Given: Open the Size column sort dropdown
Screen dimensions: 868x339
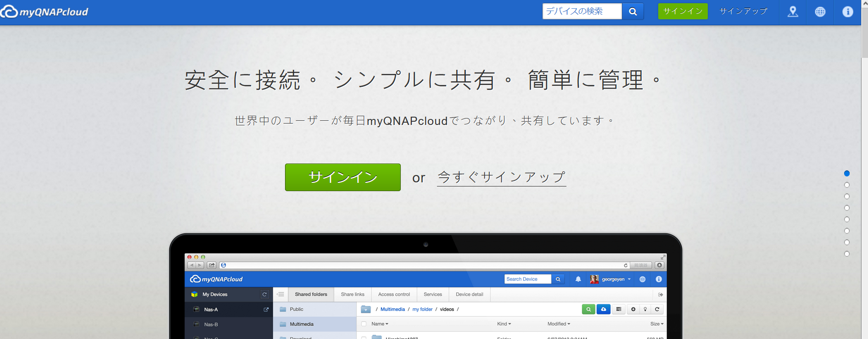Looking at the screenshot, I should pyautogui.click(x=657, y=324).
